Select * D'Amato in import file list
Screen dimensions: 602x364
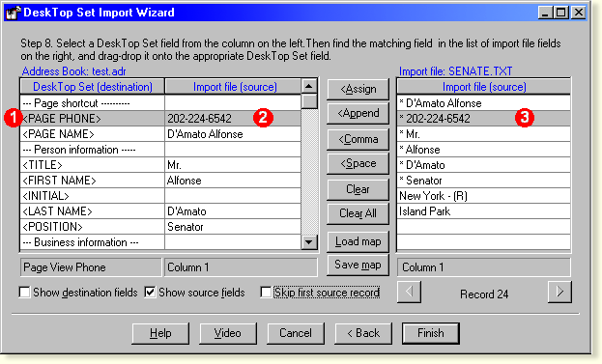pyautogui.click(x=484, y=165)
